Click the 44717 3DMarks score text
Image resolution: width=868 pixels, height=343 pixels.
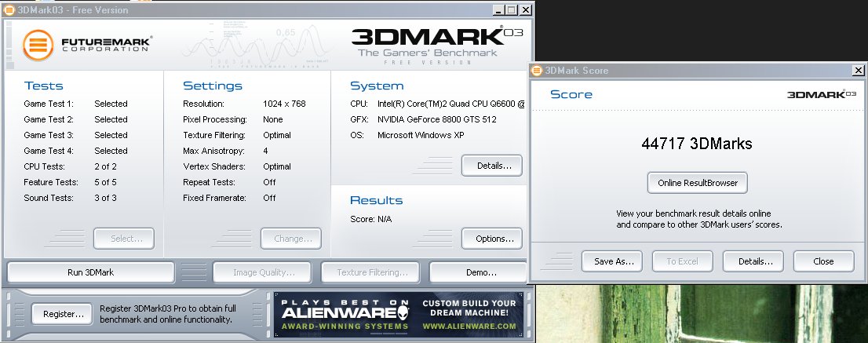point(697,144)
